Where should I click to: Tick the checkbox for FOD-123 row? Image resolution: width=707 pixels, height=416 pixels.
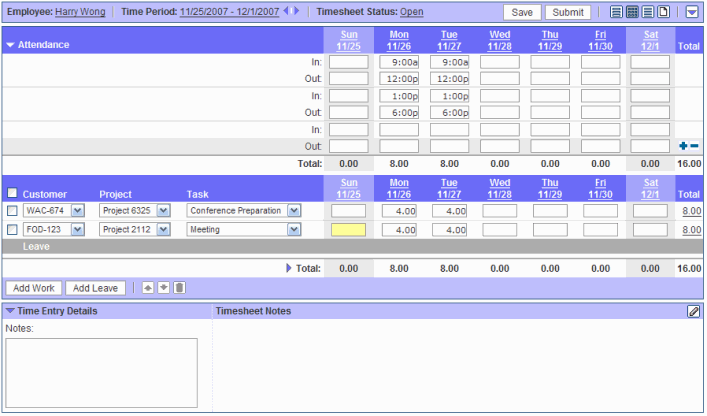[12, 230]
